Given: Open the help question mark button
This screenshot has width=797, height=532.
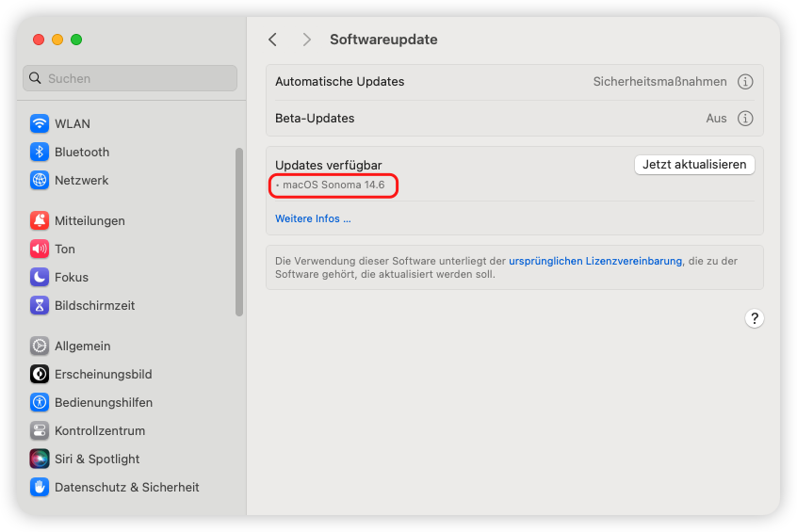Looking at the screenshot, I should (755, 318).
